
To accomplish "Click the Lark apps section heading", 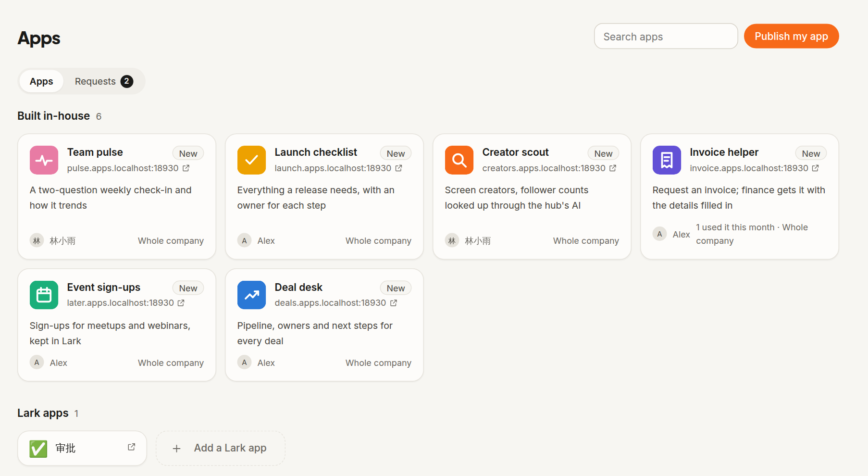I will coord(43,413).
